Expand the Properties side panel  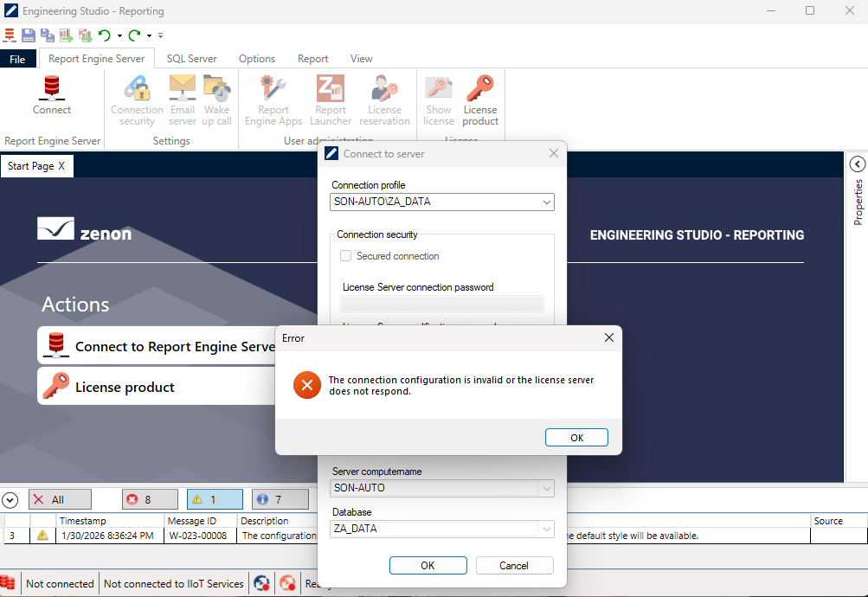[858, 164]
